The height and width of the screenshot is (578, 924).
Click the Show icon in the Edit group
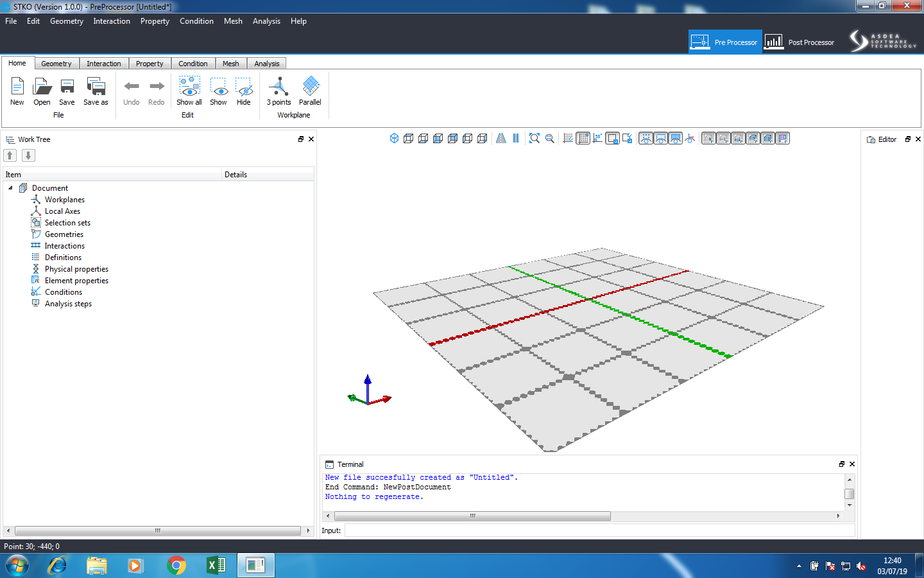coord(219,86)
